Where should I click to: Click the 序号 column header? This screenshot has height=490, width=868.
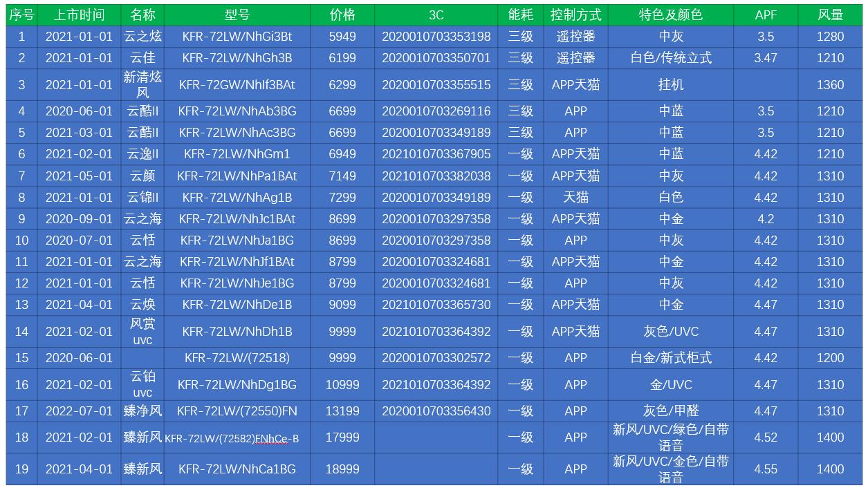pyautogui.click(x=21, y=12)
